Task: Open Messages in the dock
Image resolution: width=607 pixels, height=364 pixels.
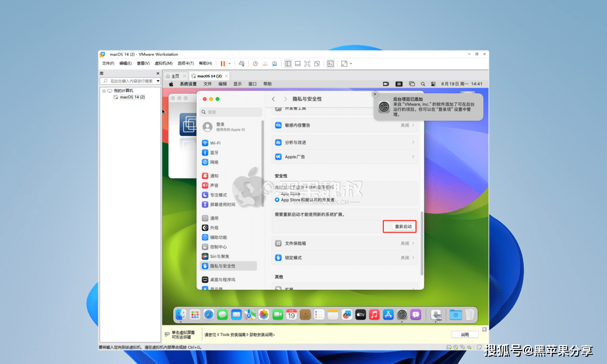Action: pyautogui.click(x=222, y=315)
